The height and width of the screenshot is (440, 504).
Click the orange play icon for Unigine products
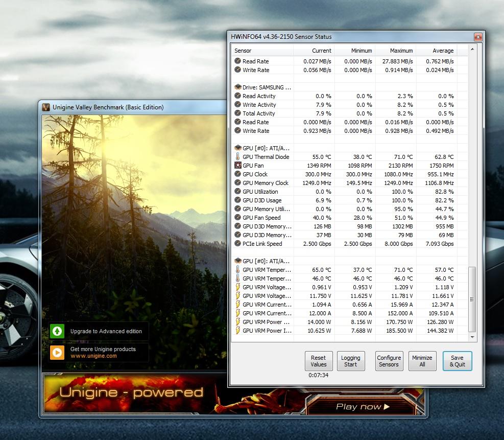(57, 353)
